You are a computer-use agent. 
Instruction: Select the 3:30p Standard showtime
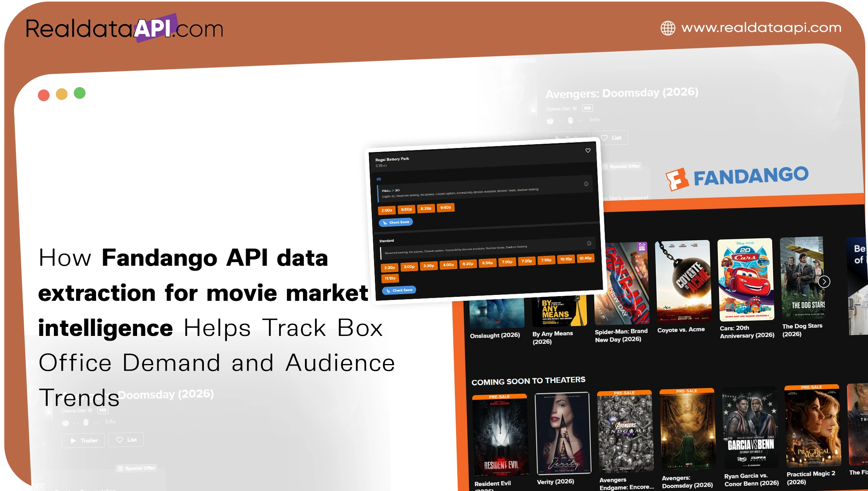point(428,266)
